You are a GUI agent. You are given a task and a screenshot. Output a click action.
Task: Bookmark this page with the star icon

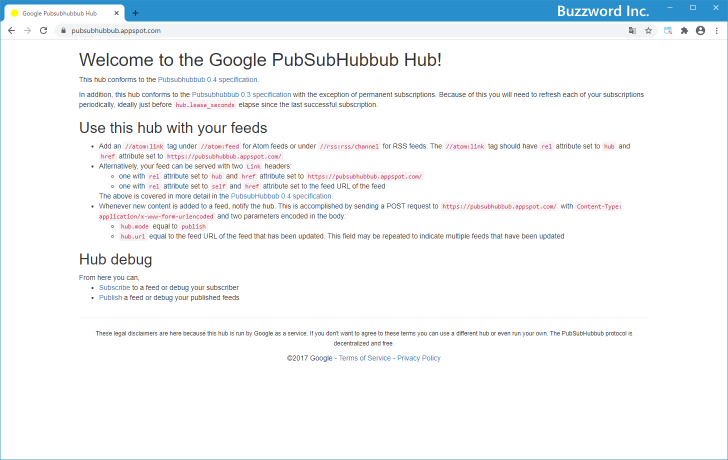coord(649,31)
